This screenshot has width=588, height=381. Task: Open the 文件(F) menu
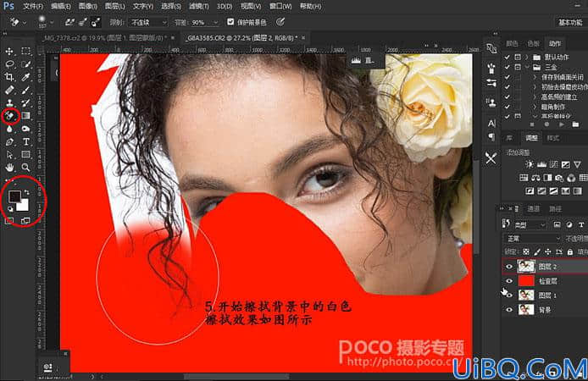[33, 7]
